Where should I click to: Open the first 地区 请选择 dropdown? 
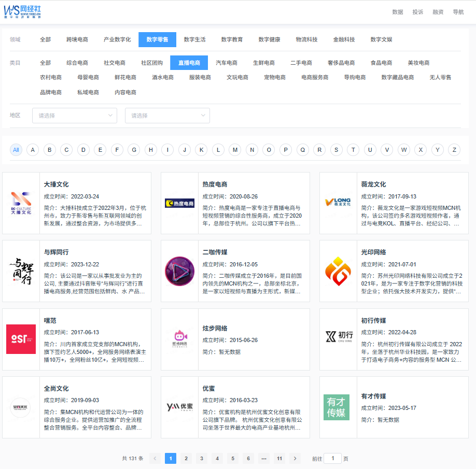pyautogui.click(x=75, y=116)
